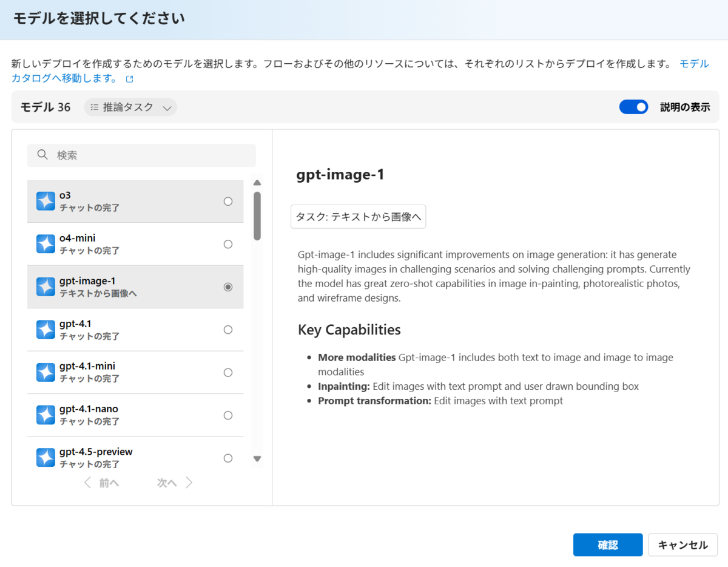Click the model list scrollbar thumb
Viewport: 728px width, 567px height.
pos(257,216)
